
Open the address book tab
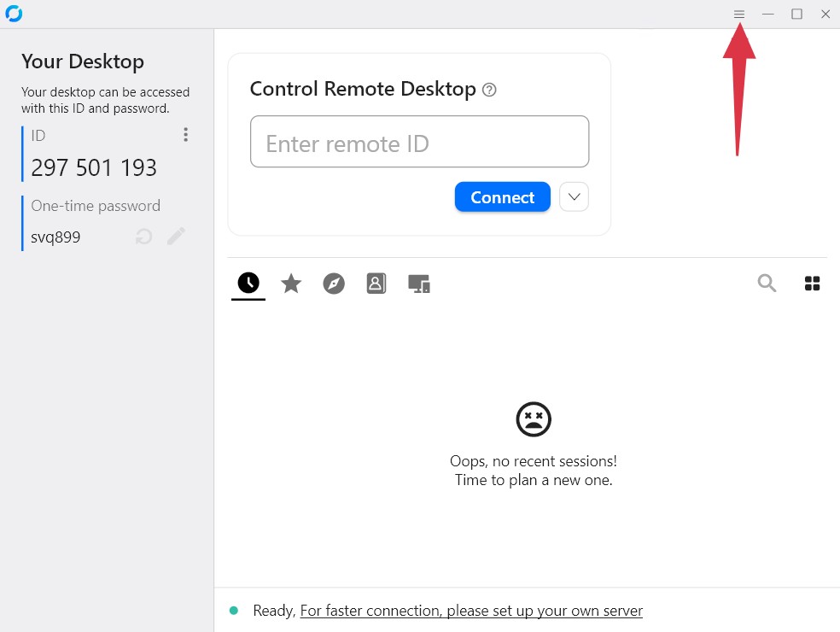[x=376, y=283]
